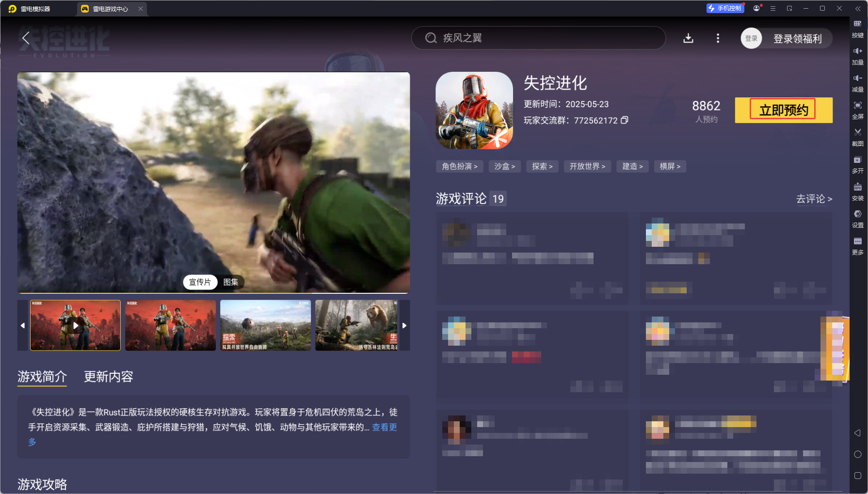Open 多开 multi-instance tool
The width and height of the screenshot is (868, 494).
(x=858, y=164)
